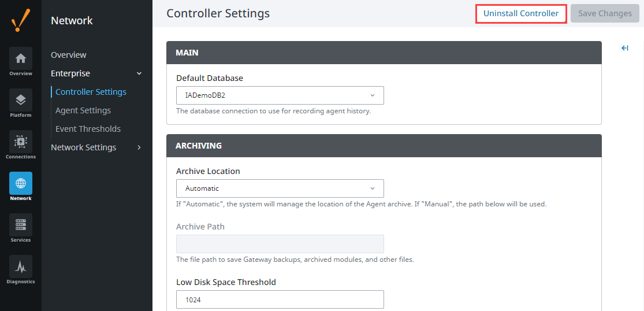Expand the Network Settings section

(139, 147)
